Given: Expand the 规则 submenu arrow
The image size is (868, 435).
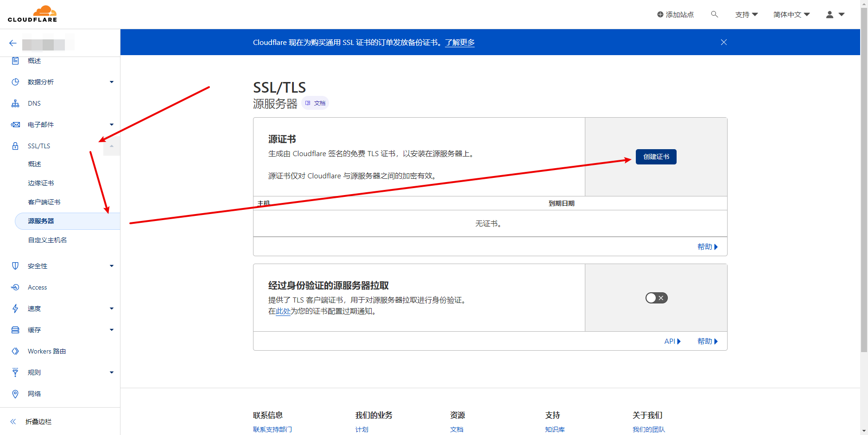Looking at the screenshot, I should tap(112, 372).
